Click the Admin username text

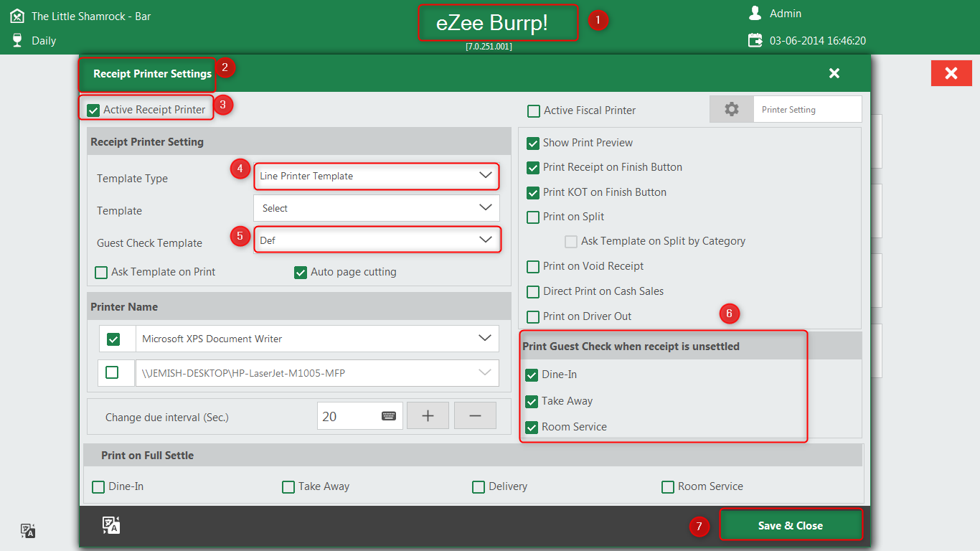(x=786, y=14)
